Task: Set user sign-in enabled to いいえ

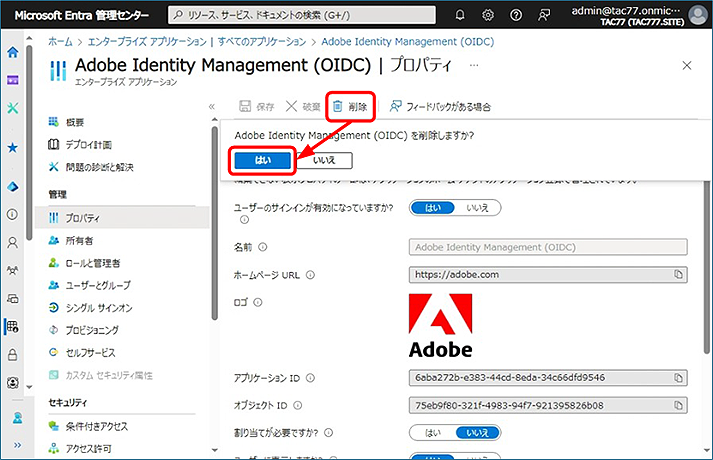Action: point(477,208)
